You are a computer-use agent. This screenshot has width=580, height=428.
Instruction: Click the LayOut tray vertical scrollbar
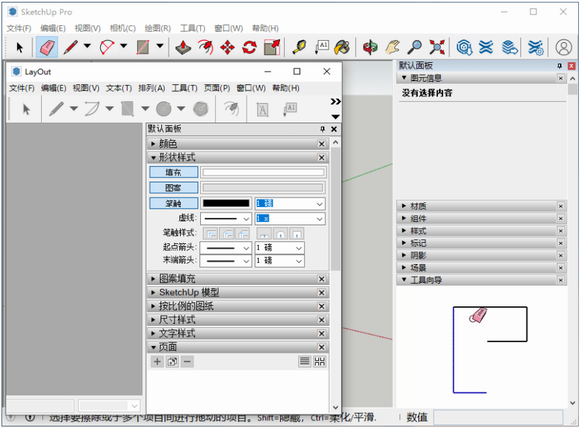(335, 209)
